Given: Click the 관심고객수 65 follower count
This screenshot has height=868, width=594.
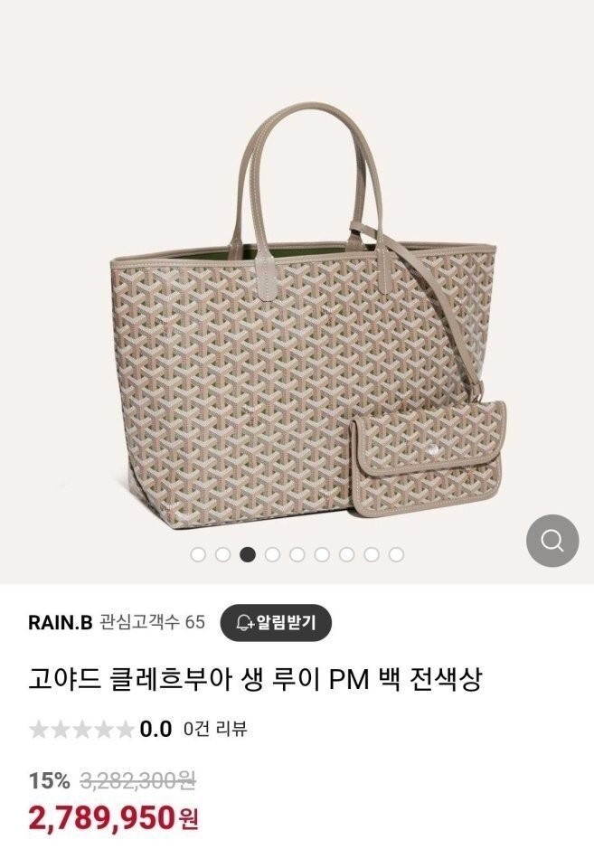Looking at the screenshot, I should pyautogui.click(x=152, y=622).
